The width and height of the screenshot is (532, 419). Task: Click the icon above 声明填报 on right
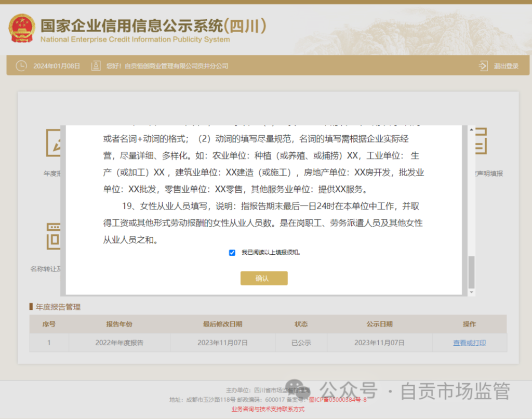481,141
